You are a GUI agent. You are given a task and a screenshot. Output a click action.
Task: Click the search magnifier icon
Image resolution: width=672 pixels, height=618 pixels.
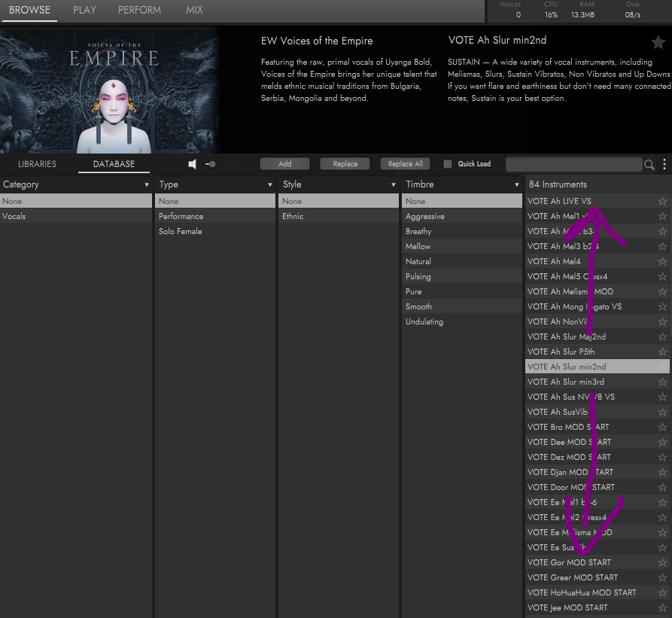(649, 164)
